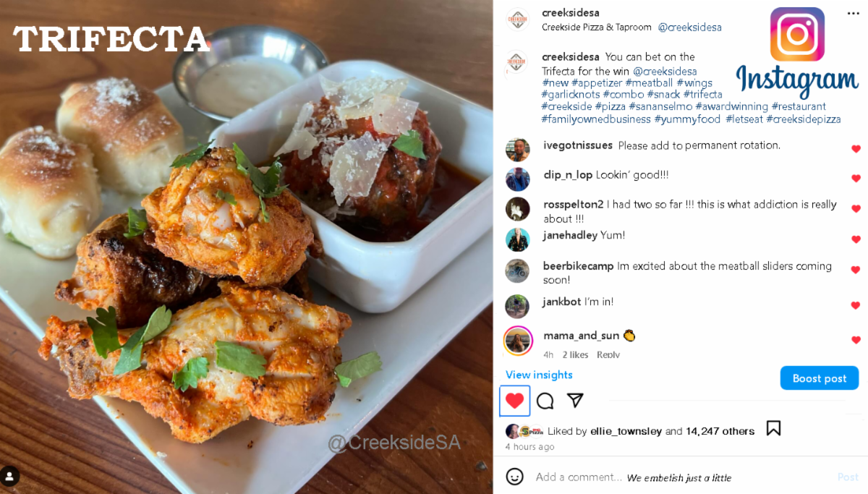The height and width of the screenshot is (494, 868).
Task: Open the comment bubble icon
Action: pyautogui.click(x=545, y=401)
